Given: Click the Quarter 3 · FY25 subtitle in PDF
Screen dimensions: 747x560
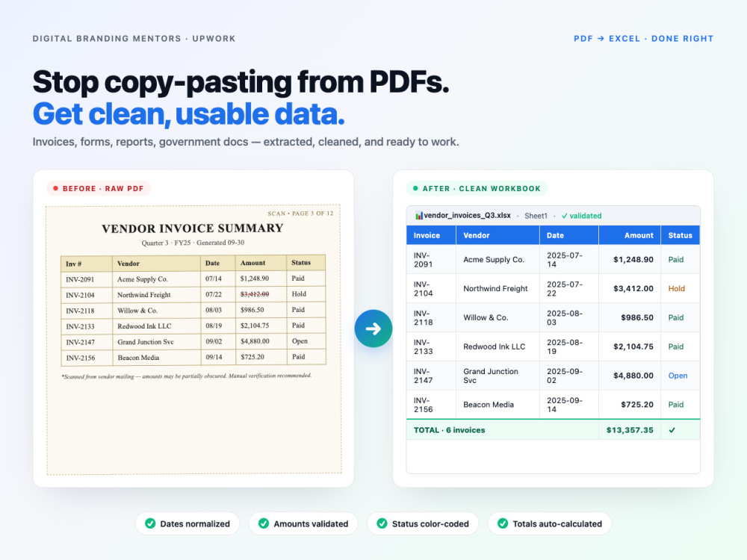Looking at the screenshot, I should pyautogui.click(x=193, y=243).
